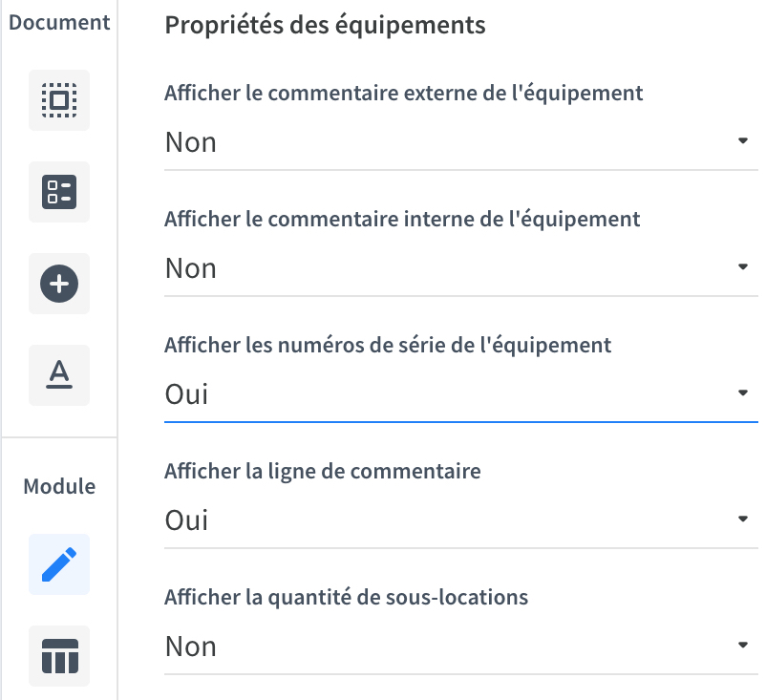This screenshot has width=766, height=700.
Task: Click arrow of external comment select
Action: pyautogui.click(x=742, y=141)
